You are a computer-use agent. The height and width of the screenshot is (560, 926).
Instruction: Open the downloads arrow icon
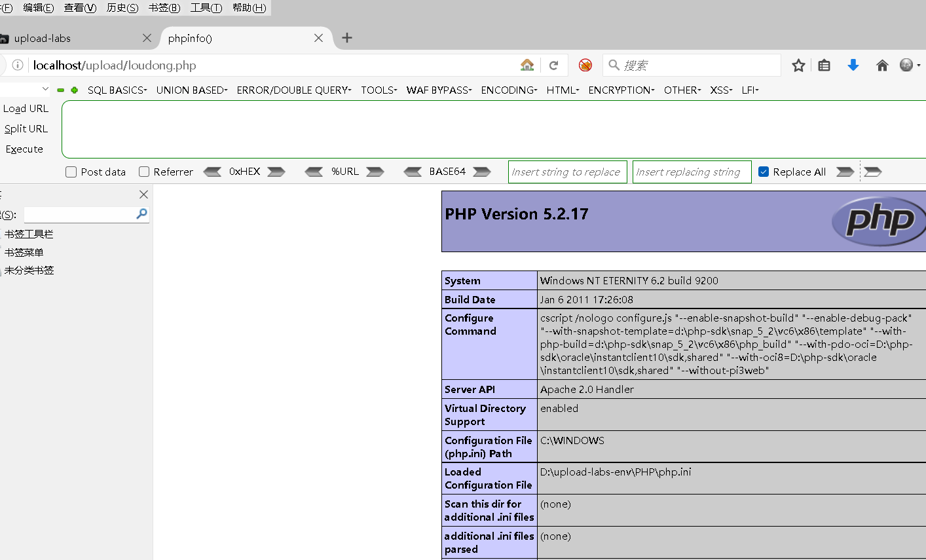coord(853,65)
